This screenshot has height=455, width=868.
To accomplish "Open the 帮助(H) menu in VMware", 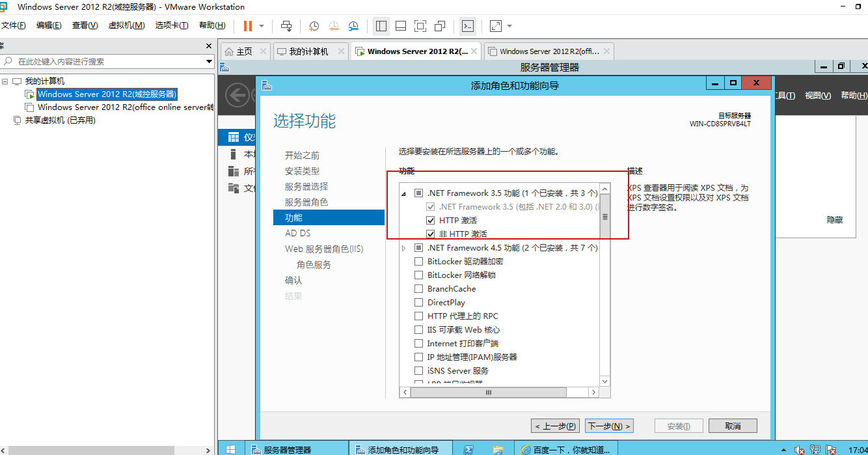I will [212, 25].
